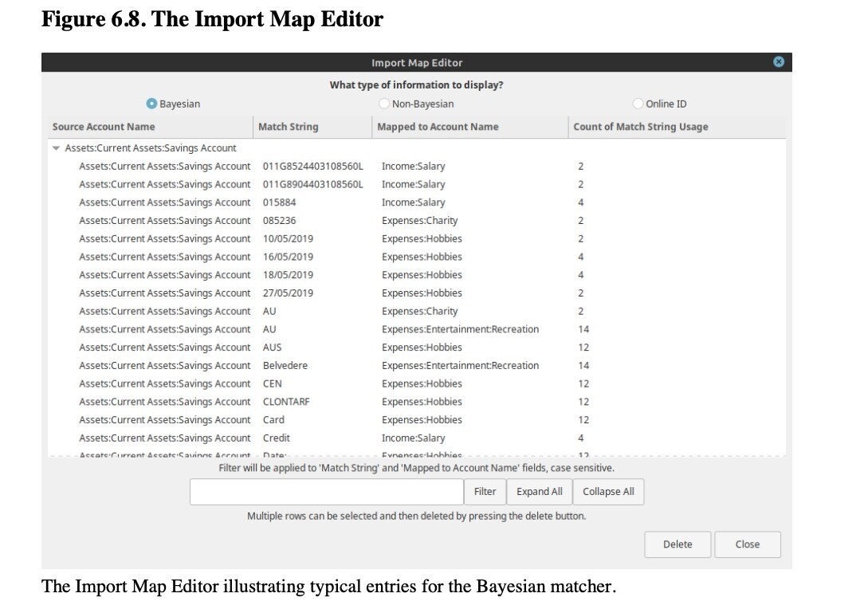Sort by Mapped to Account Name column
Image resolution: width=868 pixels, height=605 pixels.
(438, 127)
